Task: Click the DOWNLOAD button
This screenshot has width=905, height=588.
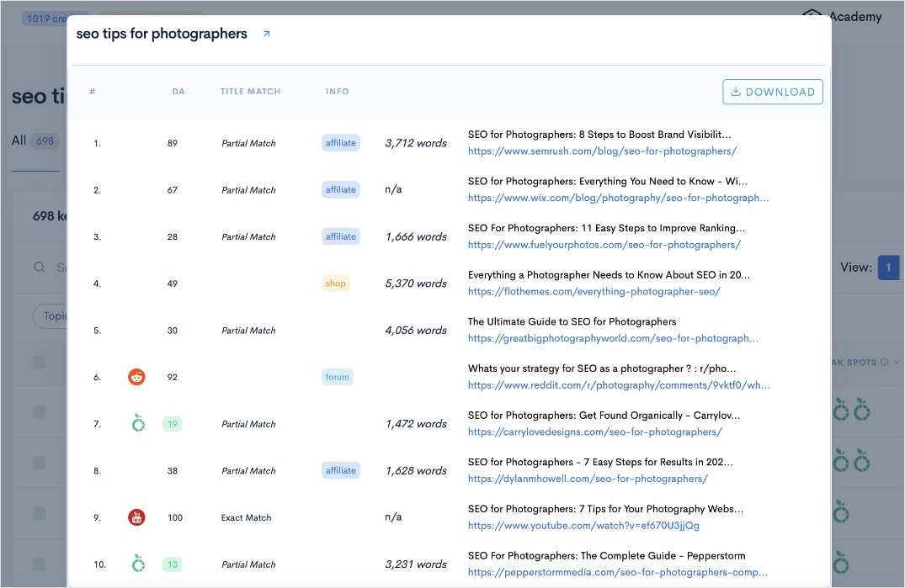Action: pyautogui.click(x=772, y=92)
